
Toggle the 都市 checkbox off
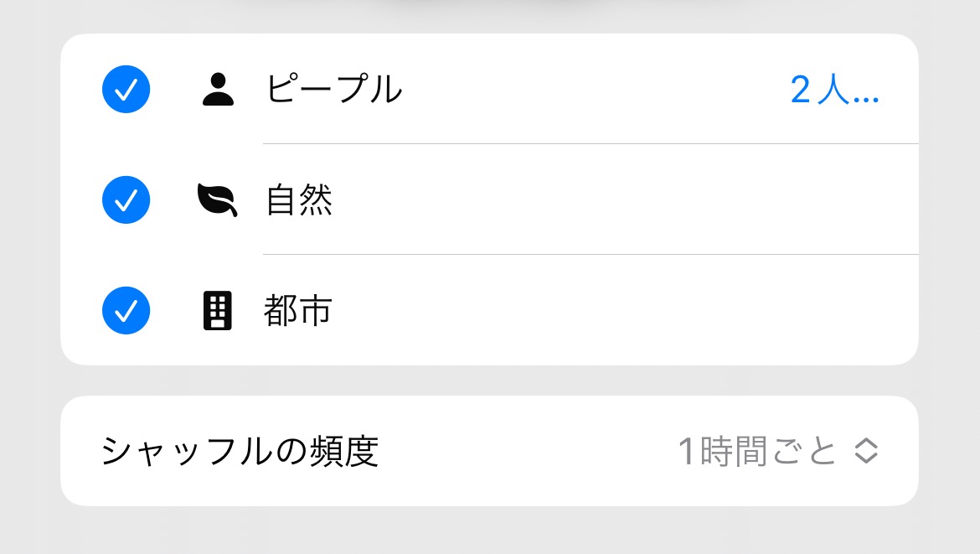126,310
